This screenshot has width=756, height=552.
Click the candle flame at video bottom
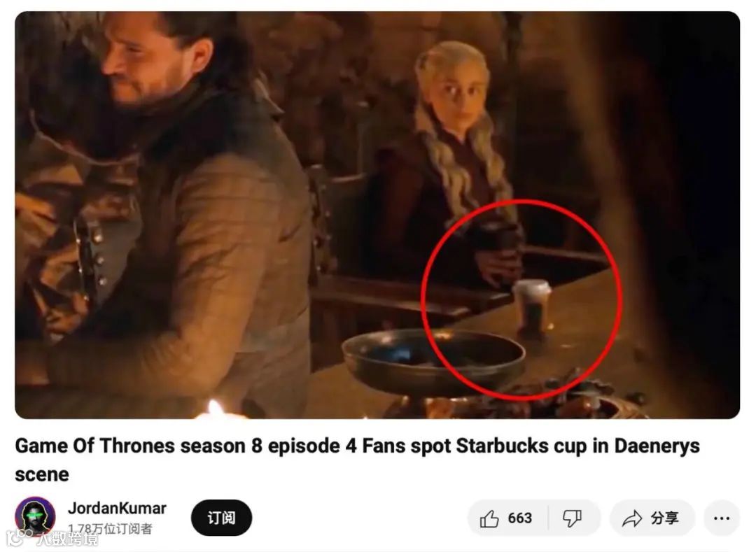215,409
